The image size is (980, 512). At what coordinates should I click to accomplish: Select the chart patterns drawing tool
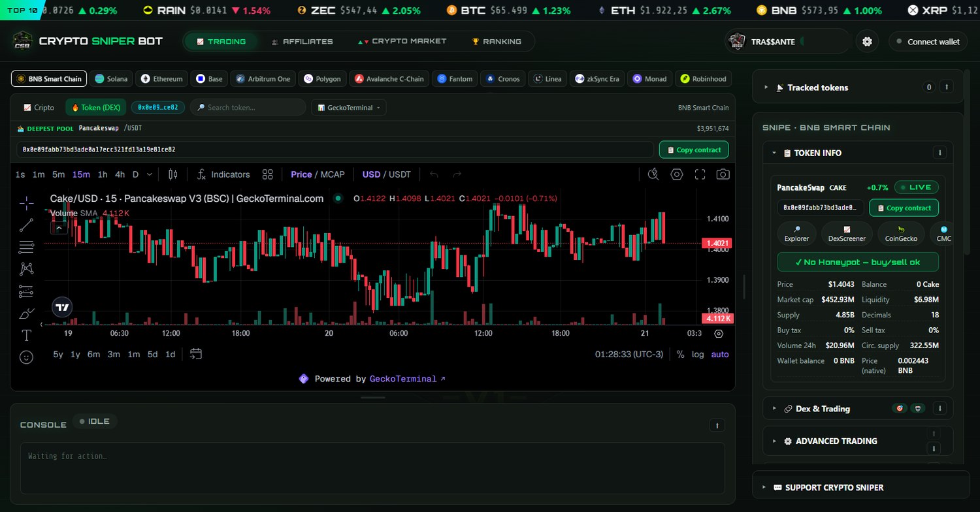[x=26, y=268]
